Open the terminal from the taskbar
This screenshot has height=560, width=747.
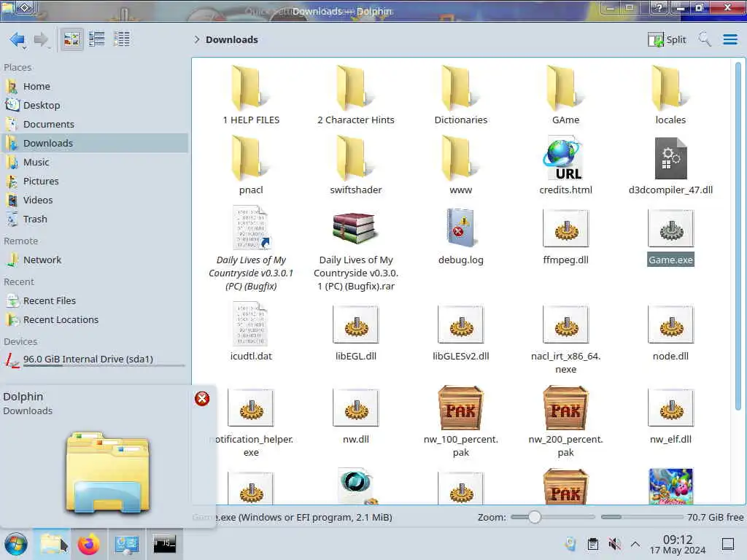[x=164, y=544]
